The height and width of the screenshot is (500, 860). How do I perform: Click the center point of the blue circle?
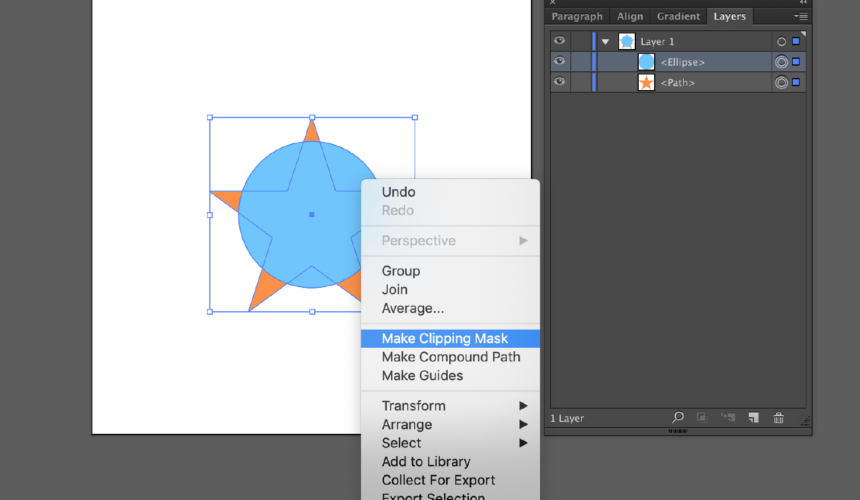coord(312,214)
